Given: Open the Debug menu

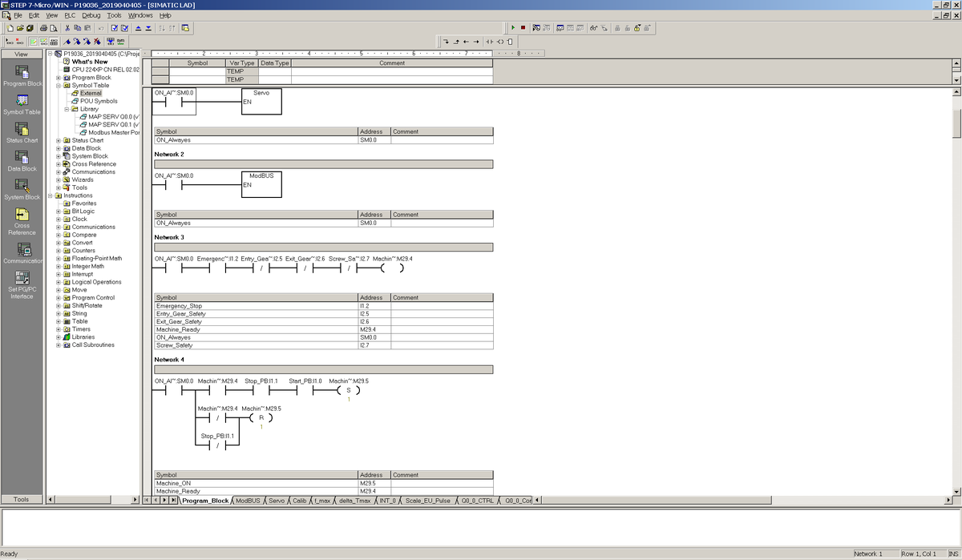Looking at the screenshot, I should [91, 15].
